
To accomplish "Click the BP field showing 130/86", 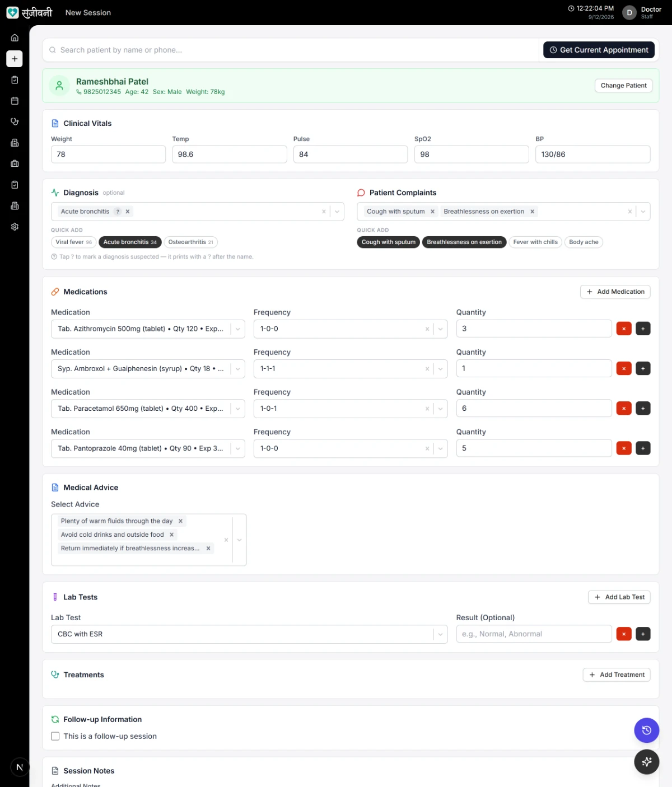I will (x=592, y=154).
